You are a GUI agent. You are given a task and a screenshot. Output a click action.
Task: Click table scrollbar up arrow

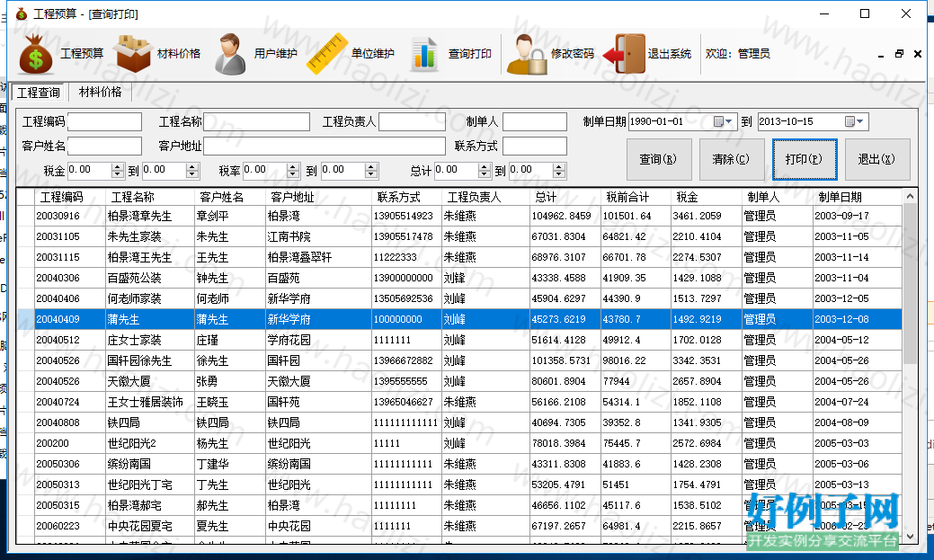tap(910, 196)
